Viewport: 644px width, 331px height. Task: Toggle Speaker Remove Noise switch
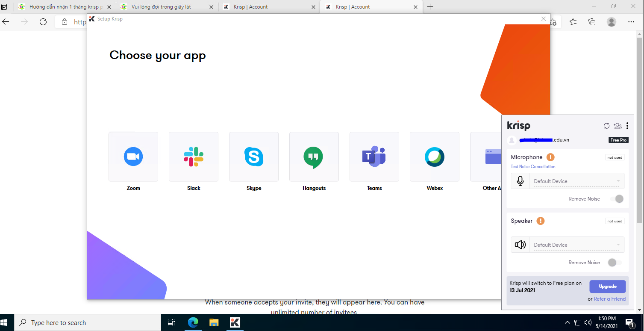pyautogui.click(x=615, y=263)
